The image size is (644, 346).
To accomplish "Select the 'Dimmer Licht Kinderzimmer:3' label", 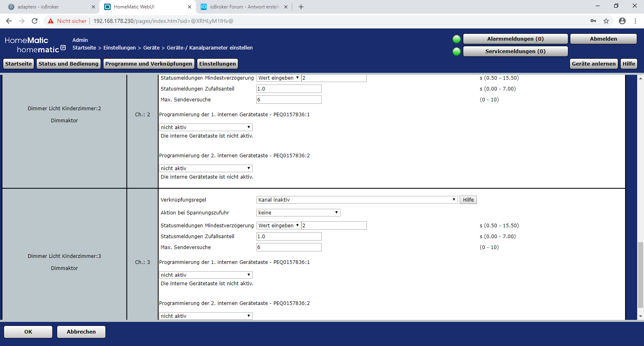I will point(64,256).
